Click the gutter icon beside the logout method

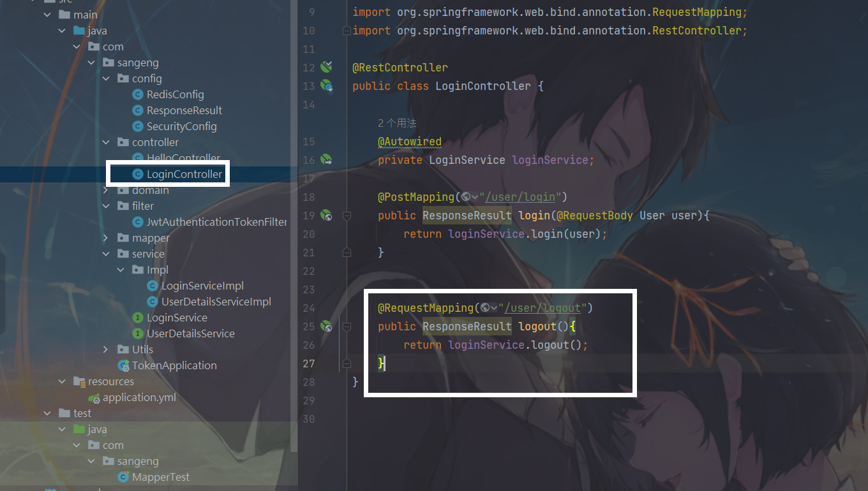tap(327, 326)
